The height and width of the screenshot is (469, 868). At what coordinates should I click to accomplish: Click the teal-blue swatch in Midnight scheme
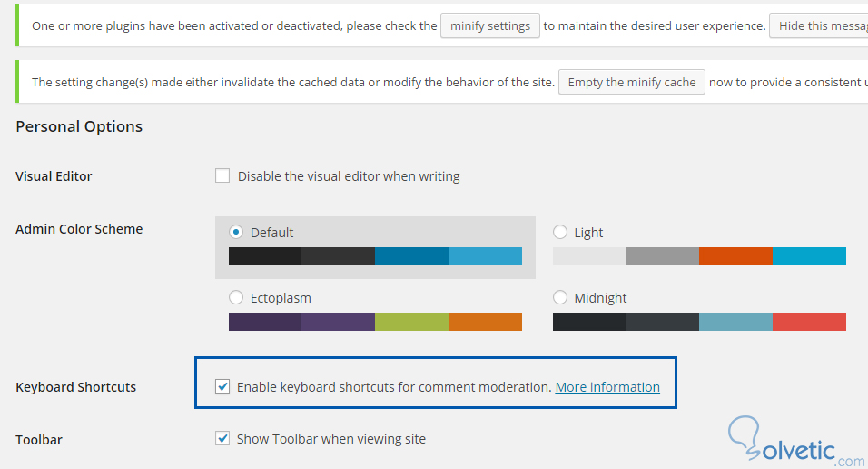(x=735, y=322)
